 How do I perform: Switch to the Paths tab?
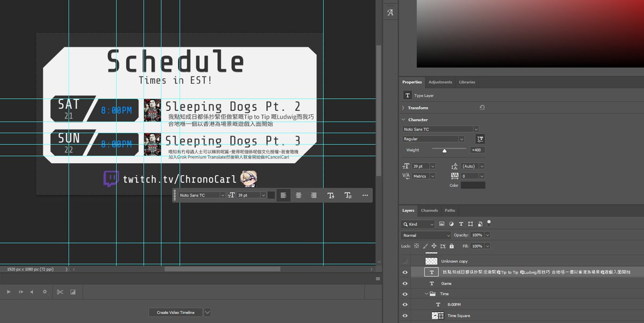(450, 211)
